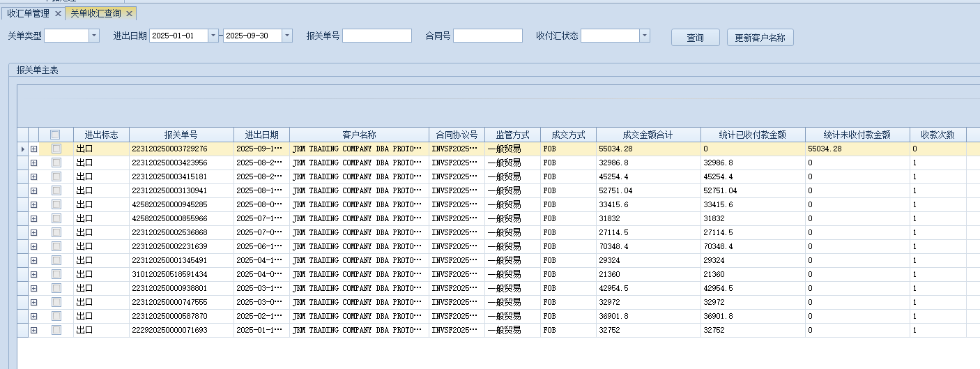Expand the row for 223120250003423956
This screenshot has height=369, width=980.
[33, 163]
